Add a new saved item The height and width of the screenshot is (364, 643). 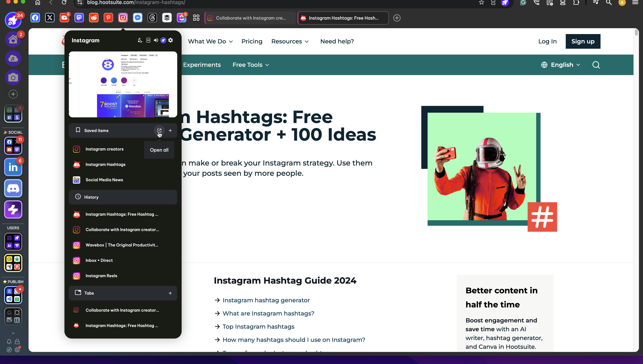170,131
